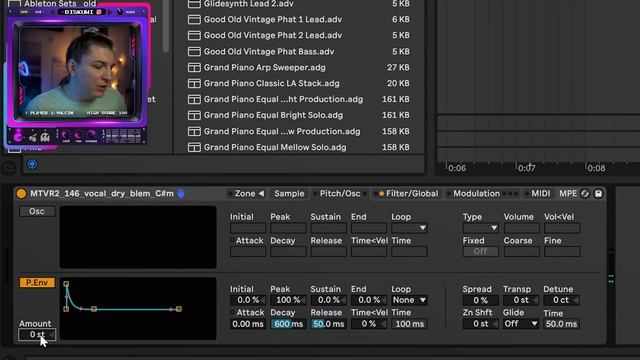
Task: Click the pitch envelope End 0.0 % field
Action: pos(369,300)
